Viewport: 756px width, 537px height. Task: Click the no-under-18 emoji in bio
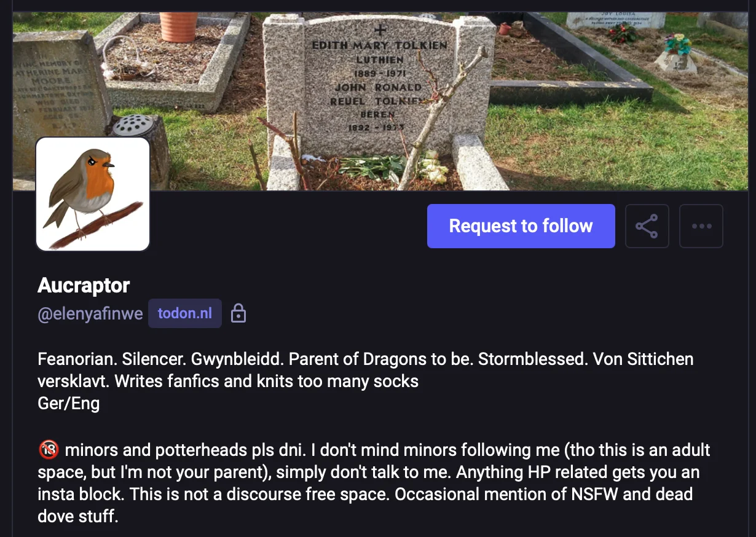coord(48,450)
